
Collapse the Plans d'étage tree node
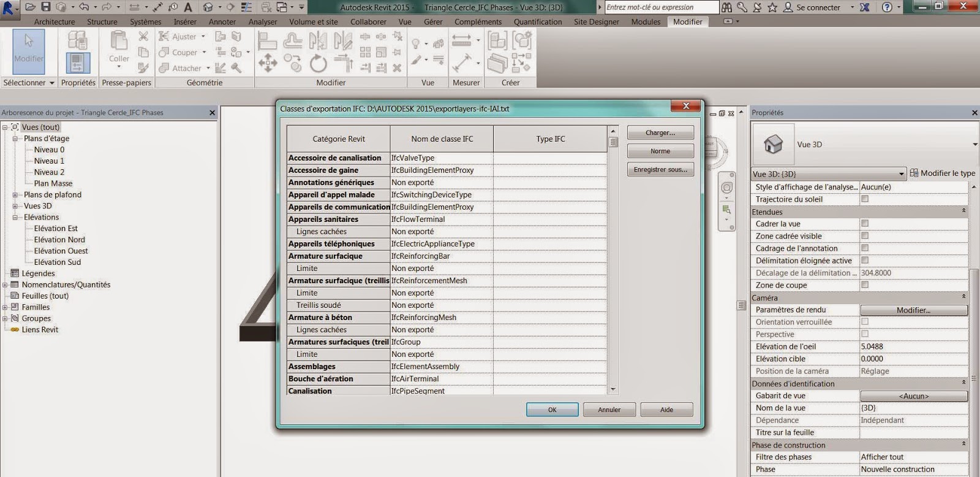click(15, 139)
